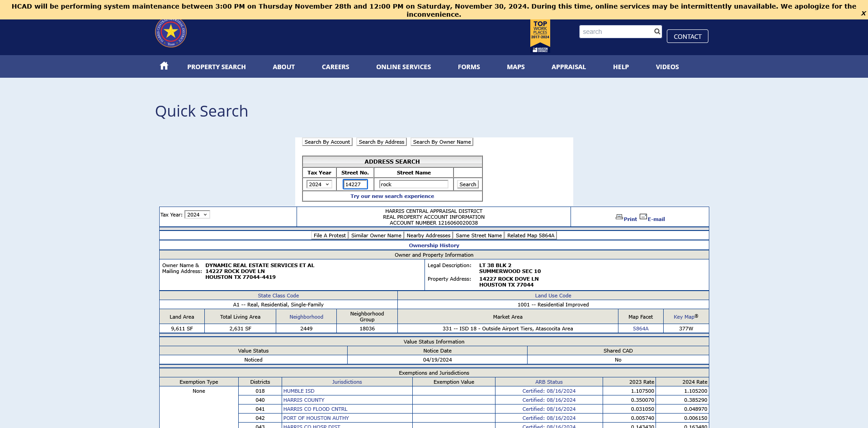Run the address Search button
The image size is (868, 428).
(468, 184)
